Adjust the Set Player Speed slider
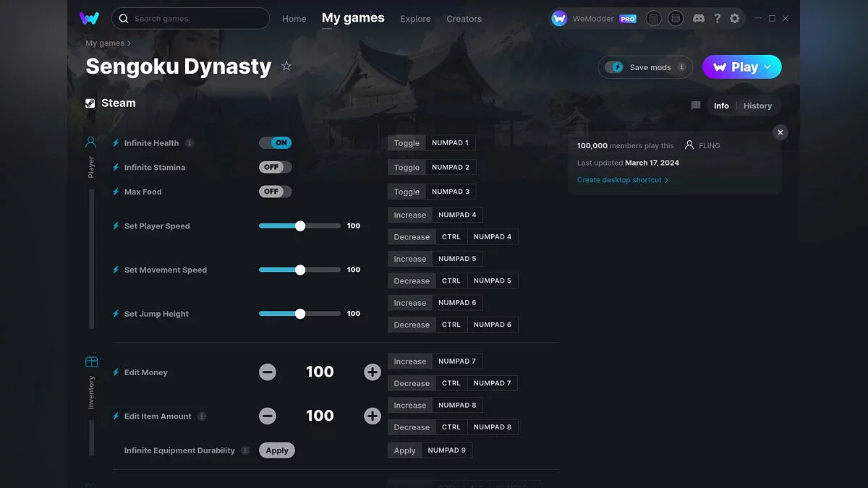The image size is (868, 488). click(x=299, y=226)
